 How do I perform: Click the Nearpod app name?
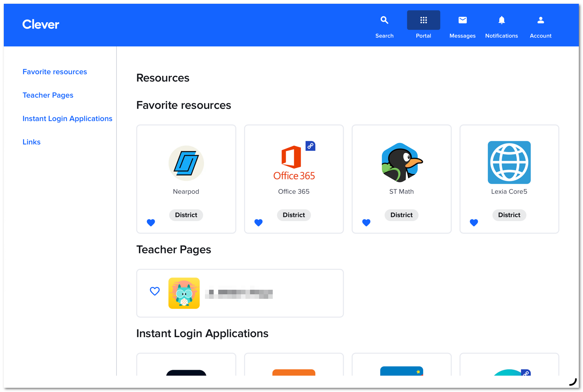click(x=186, y=192)
